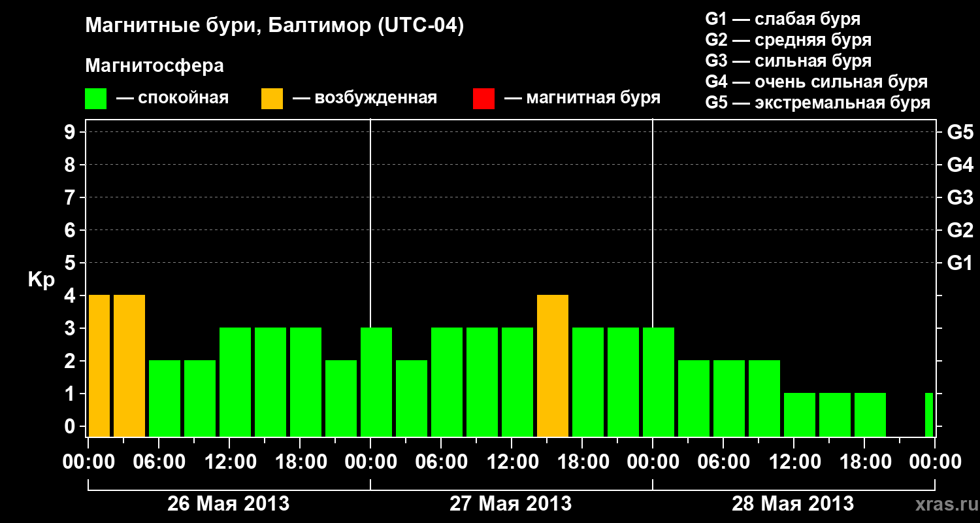Click the '18:00' time label of 26 Мая

point(301,462)
